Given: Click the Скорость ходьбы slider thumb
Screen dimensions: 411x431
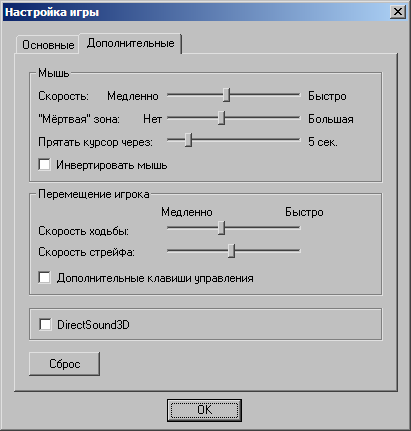Looking at the screenshot, I should click(x=221, y=228).
